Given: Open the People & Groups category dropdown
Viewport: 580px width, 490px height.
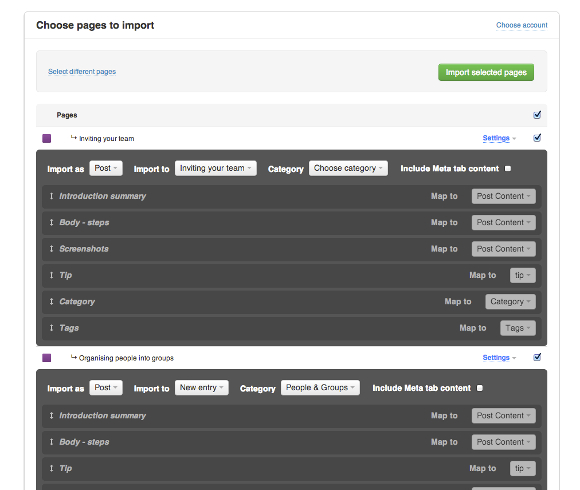Looking at the screenshot, I should point(320,388).
